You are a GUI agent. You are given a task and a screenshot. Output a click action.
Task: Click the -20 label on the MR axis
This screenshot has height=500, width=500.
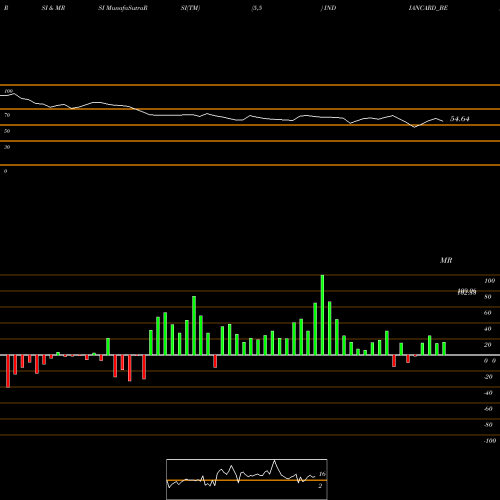[x=488, y=377]
